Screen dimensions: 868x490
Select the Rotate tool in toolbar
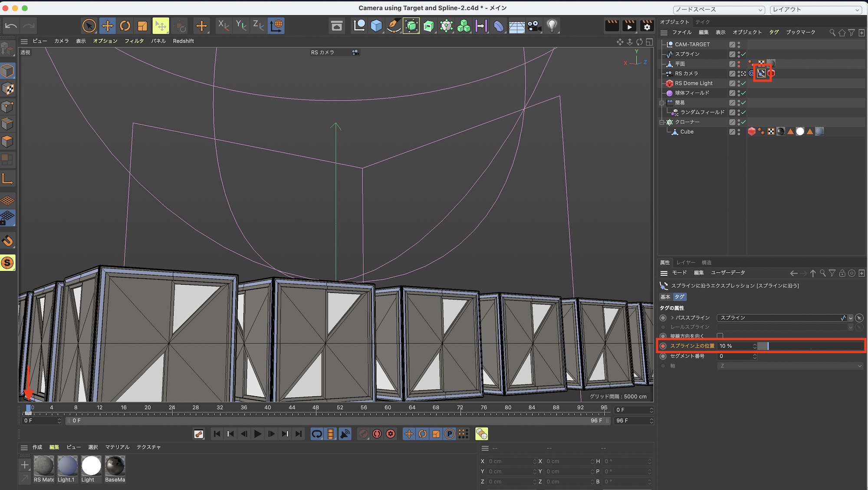125,26
